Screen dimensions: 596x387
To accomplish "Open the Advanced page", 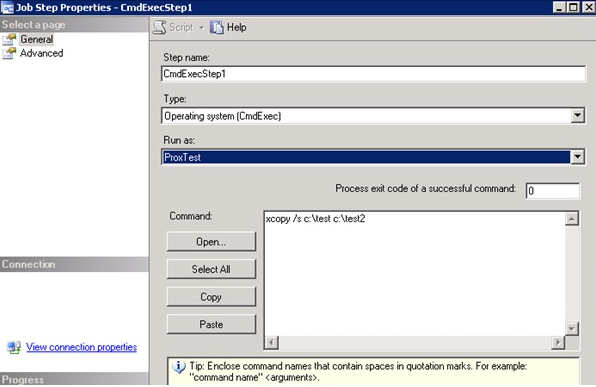I will point(41,53).
